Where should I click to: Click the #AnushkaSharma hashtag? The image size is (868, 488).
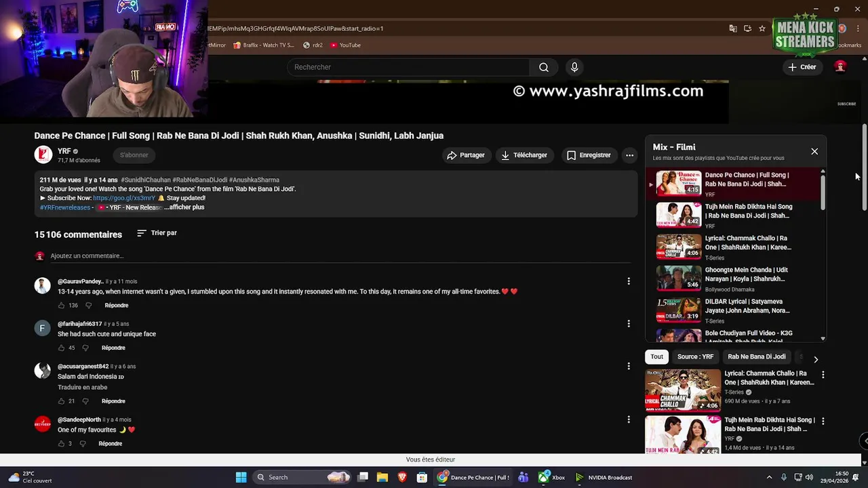pos(254,180)
